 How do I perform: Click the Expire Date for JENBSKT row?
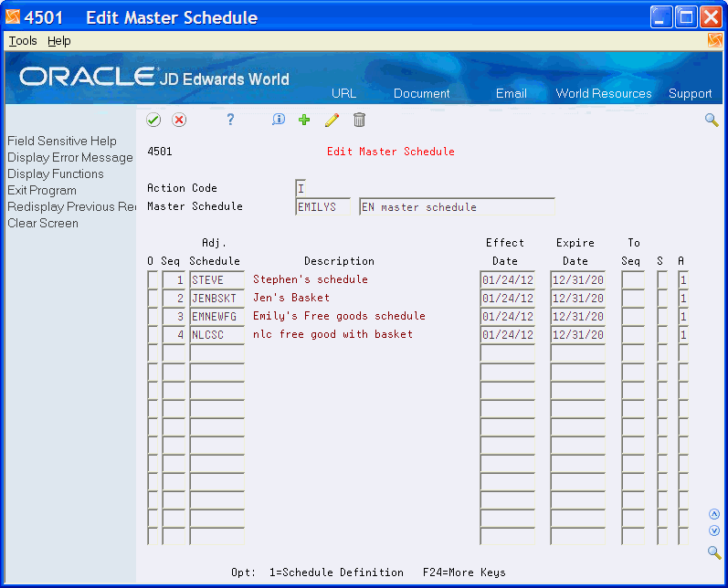[x=578, y=298]
